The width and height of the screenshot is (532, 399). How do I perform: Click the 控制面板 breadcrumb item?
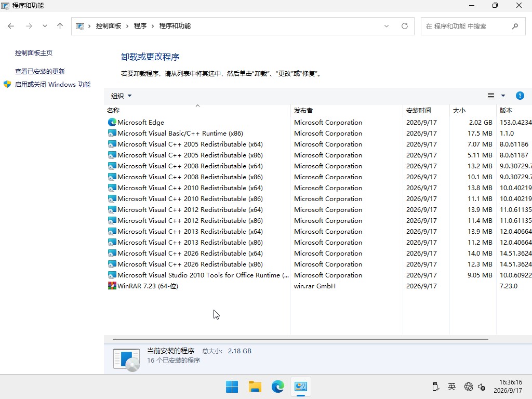tap(108, 26)
